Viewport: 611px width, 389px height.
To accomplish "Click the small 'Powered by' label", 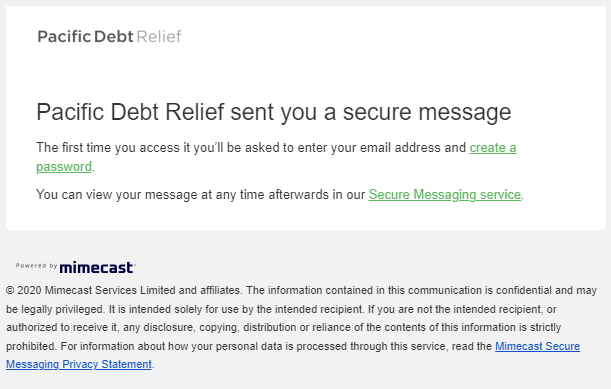I will [x=37, y=265].
